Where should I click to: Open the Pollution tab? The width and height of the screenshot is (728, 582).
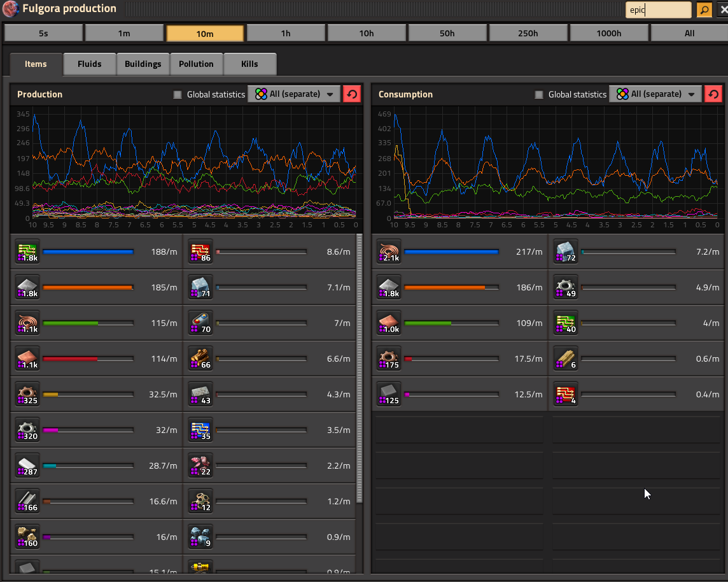[197, 64]
